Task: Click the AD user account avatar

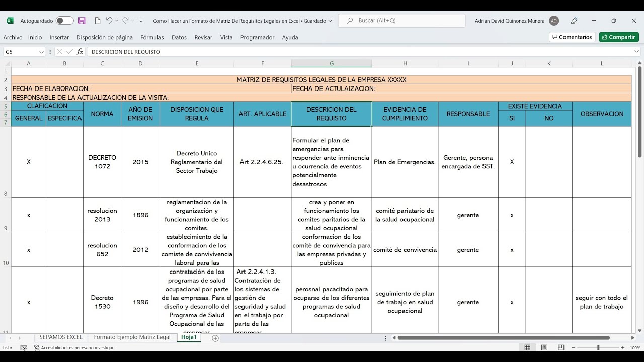Action: pyautogui.click(x=554, y=21)
